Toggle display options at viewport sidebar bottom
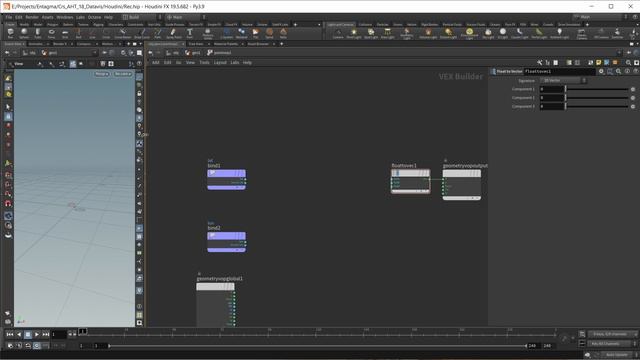This screenshot has height=360, width=640. click(x=139, y=323)
